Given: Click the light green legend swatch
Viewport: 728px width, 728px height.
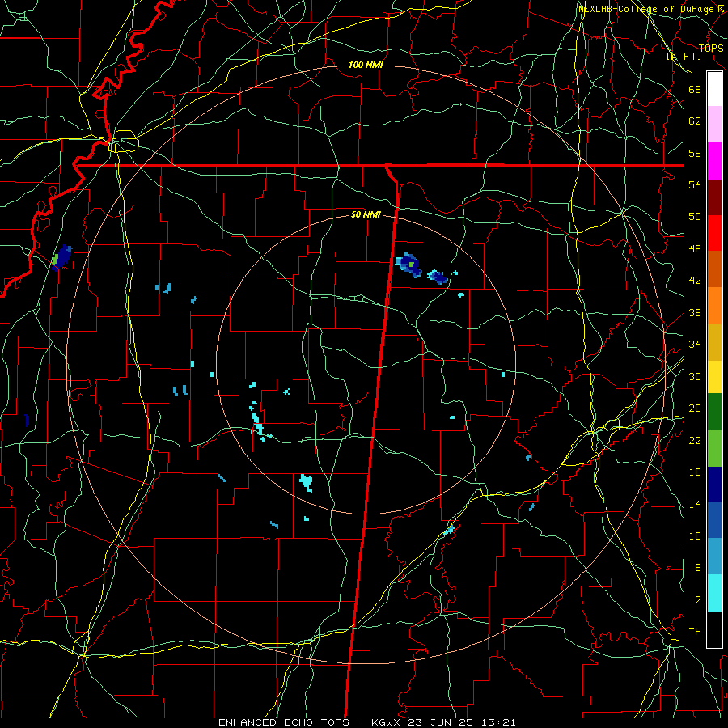Looking at the screenshot, I should (x=714, y=448).
